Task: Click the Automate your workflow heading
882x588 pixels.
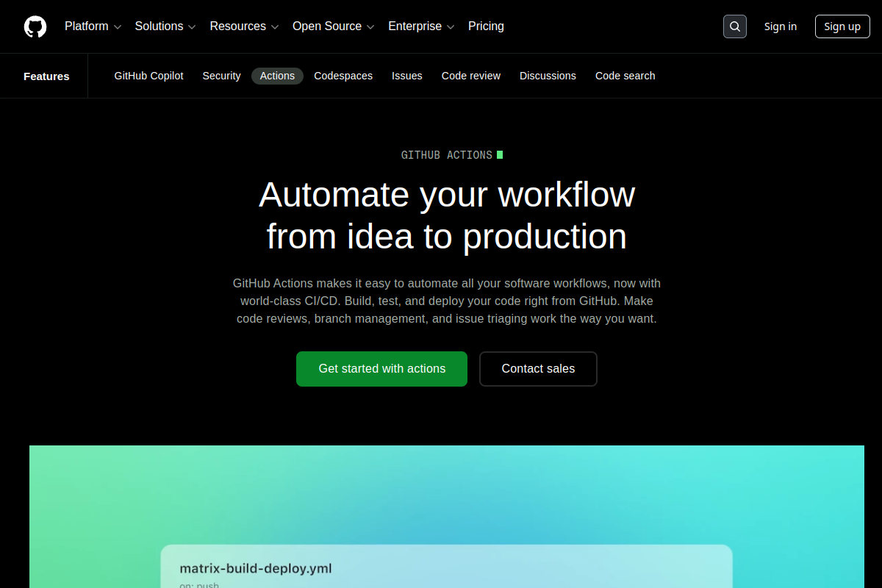Action: (447, 215)
